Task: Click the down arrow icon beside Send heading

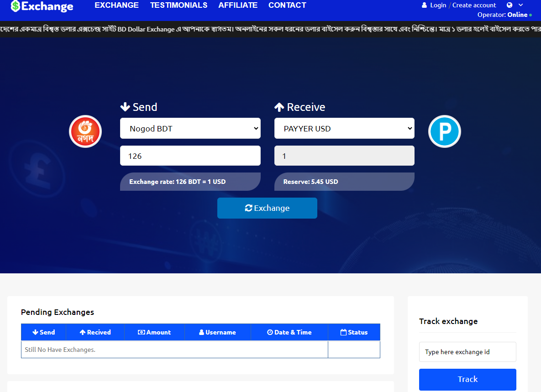Action: pyautogui.click(x=125, y=107)
